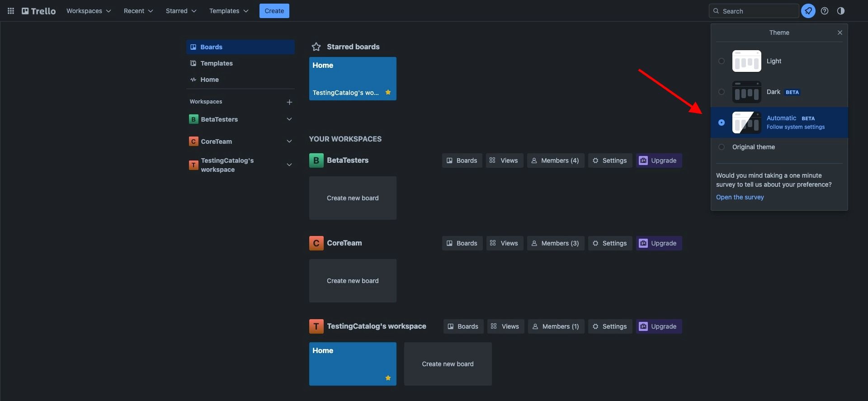Close the Theme panel
The width and height of the screenshot is (868, 401).
[840, 33]
